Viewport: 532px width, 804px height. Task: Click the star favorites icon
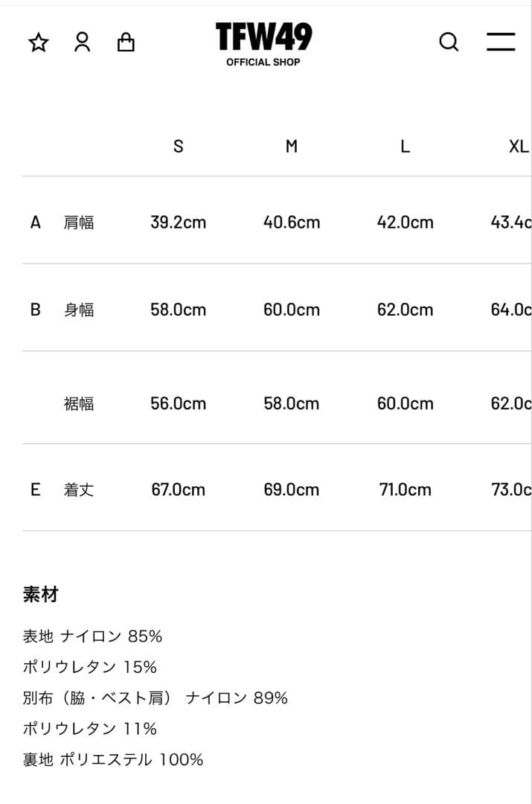tap(37, 42)
